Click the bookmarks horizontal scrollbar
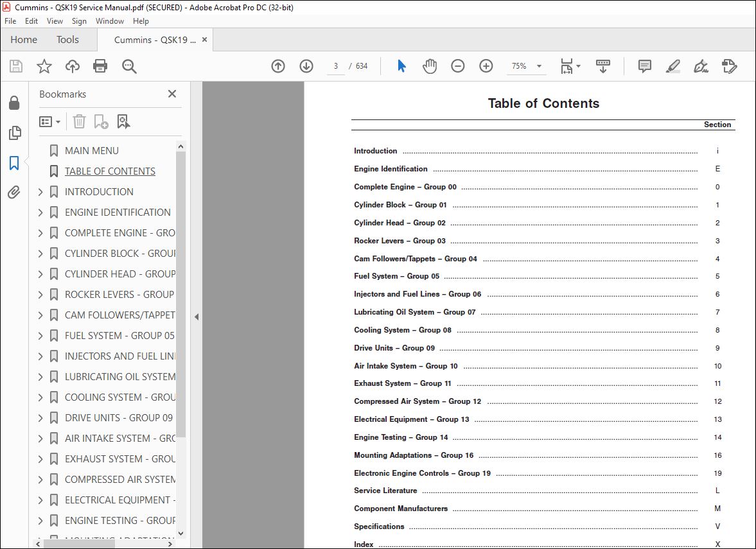The height and width of the screenshot is (549, 756). [79, 544]
